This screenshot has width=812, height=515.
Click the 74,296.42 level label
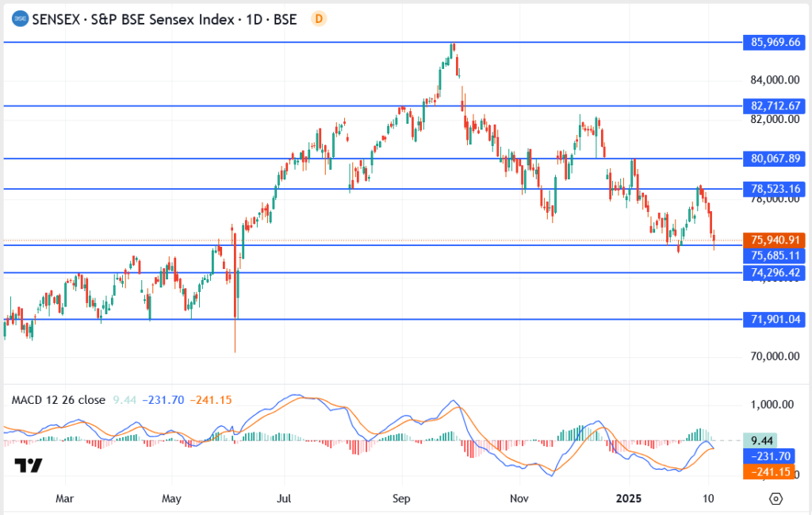[773, 272]
